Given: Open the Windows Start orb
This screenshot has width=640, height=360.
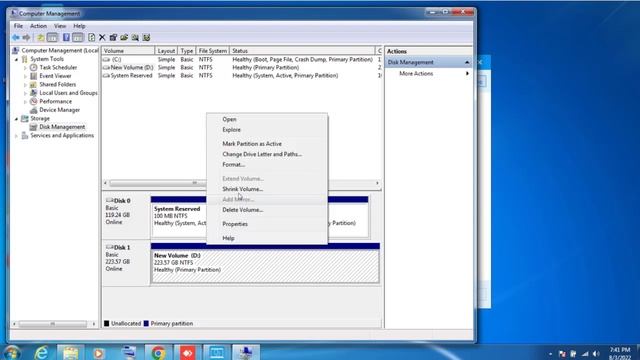Looking at the screenshot, I should 12,352.
